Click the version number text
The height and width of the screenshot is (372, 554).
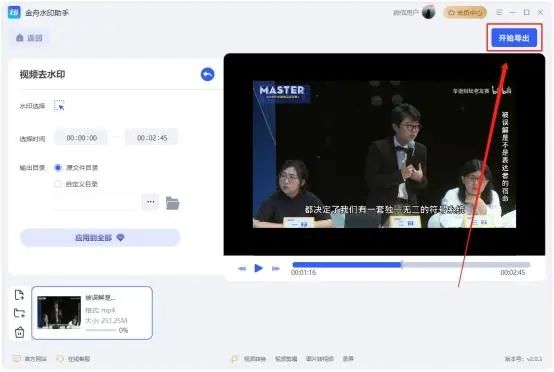click(523, 359)
